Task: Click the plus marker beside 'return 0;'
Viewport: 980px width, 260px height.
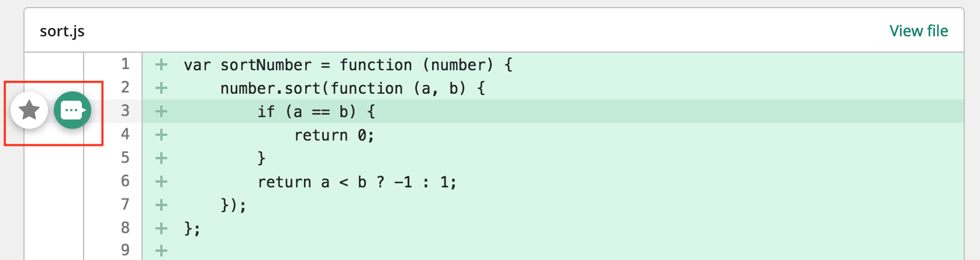Action: coord(161,135)
